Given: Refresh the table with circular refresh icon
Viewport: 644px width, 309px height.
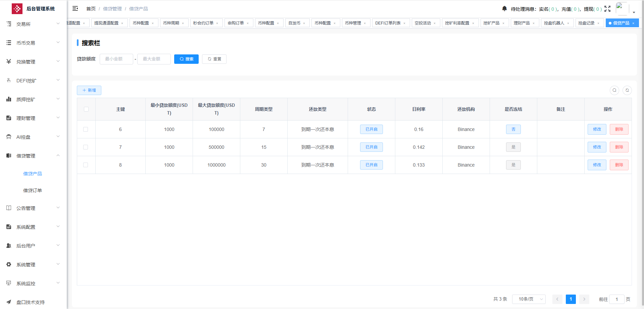Looking at the screenshot, I should click(627, 90).
